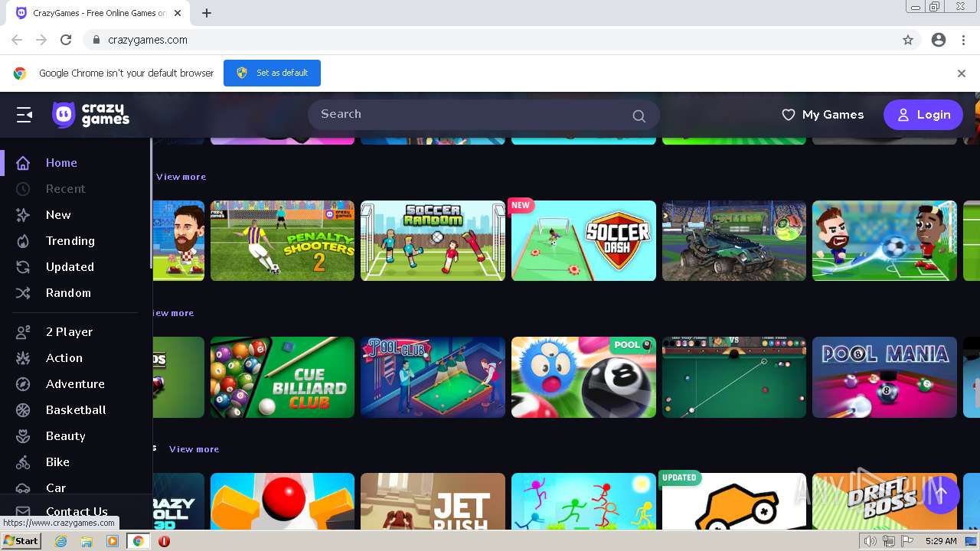Click the Search input field
The image size is (980, 551).
(483, 115)
